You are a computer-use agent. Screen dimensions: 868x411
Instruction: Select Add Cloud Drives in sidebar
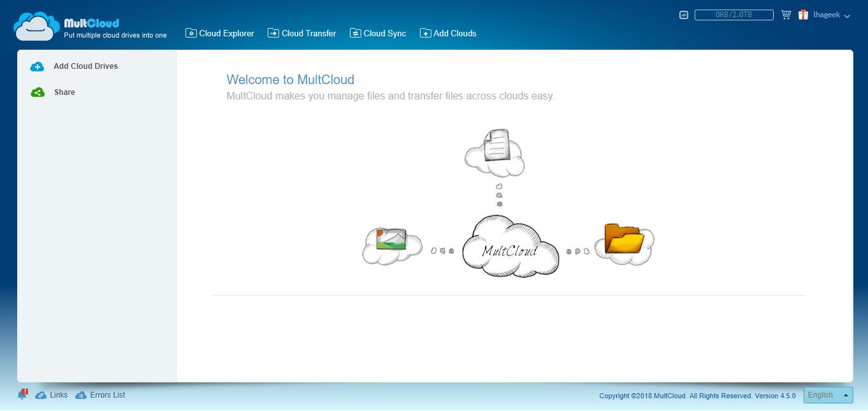coord(85,66)
